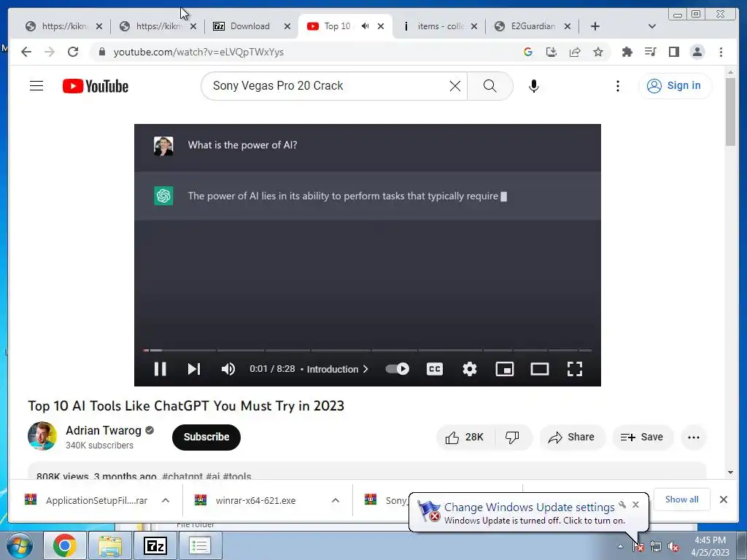Skip to next video

point(194,369)
